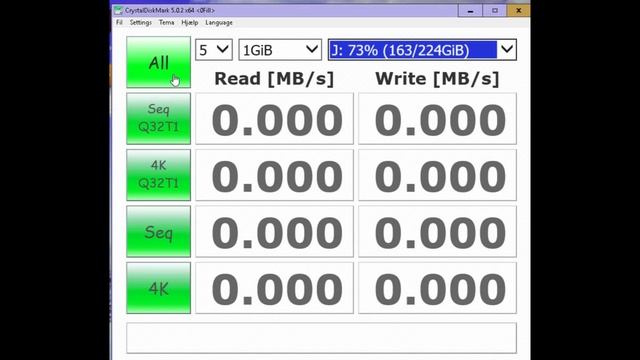Open the drive dropdown showing J: 73%
Viewport: 640px width, 360px height.
[x=422, y=50]
